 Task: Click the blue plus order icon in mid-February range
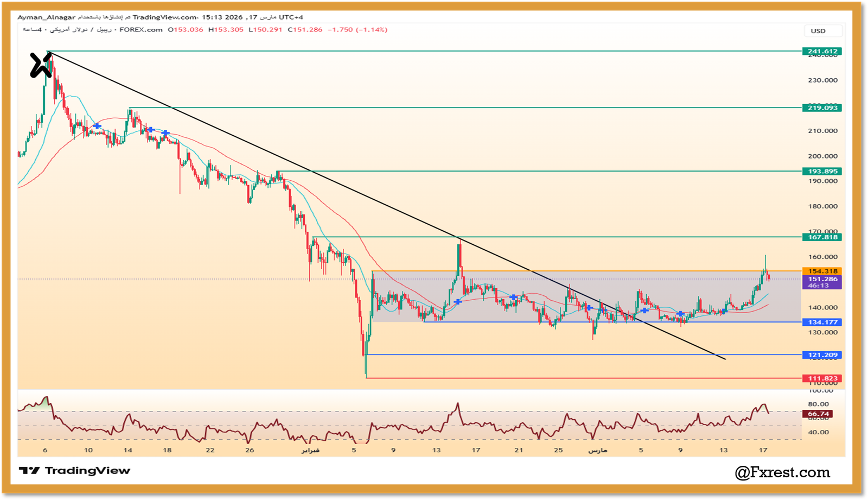pos(458,301)
